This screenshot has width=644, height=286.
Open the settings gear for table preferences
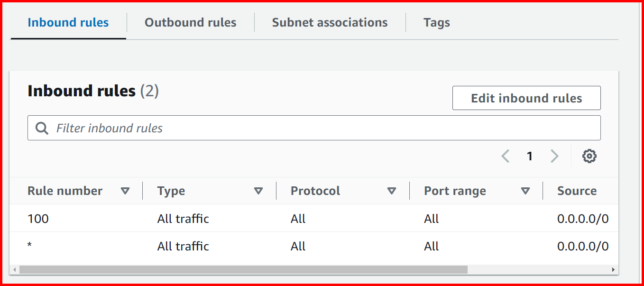pos(589,156)
